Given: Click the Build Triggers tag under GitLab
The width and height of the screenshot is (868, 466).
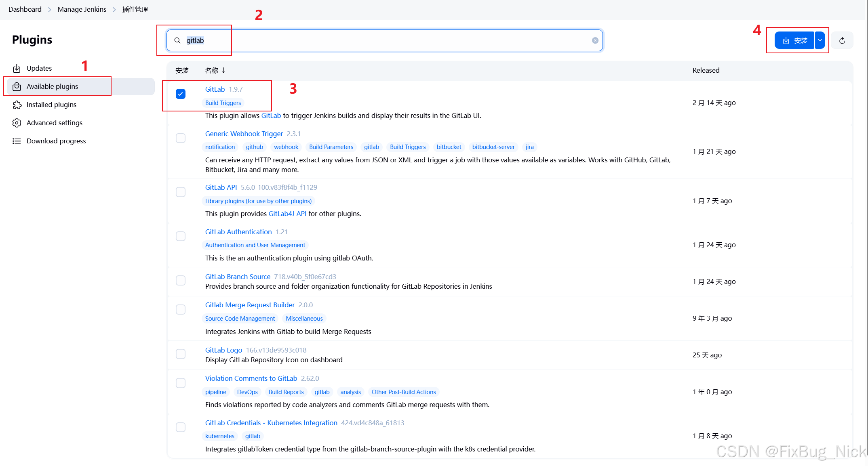Looking at the screenshot, I should pos(223,103).
